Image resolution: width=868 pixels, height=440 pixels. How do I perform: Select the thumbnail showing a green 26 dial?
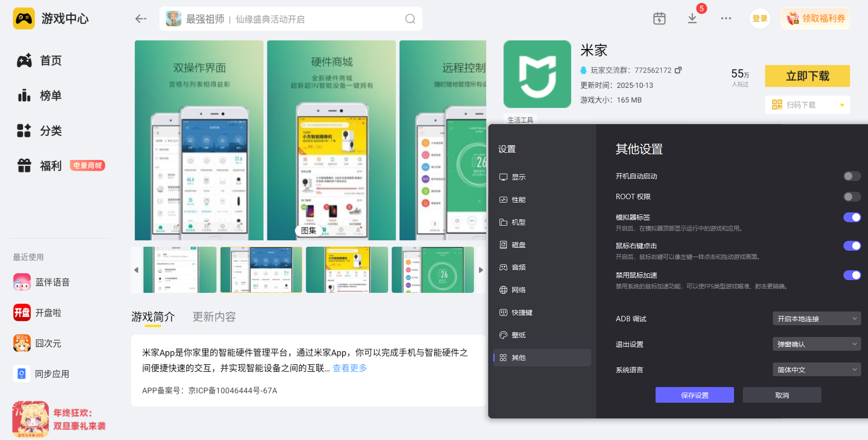pyautogui.click(x=433, y=270)
